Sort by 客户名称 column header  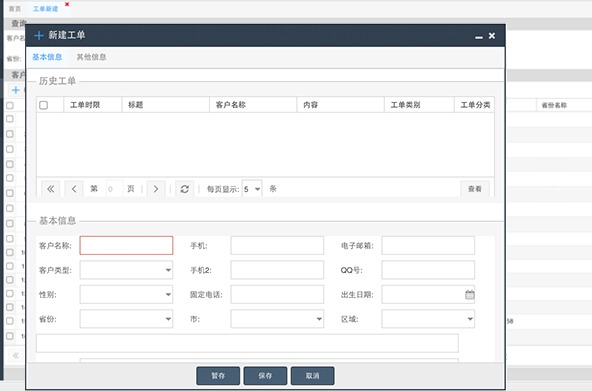[253, 105]
